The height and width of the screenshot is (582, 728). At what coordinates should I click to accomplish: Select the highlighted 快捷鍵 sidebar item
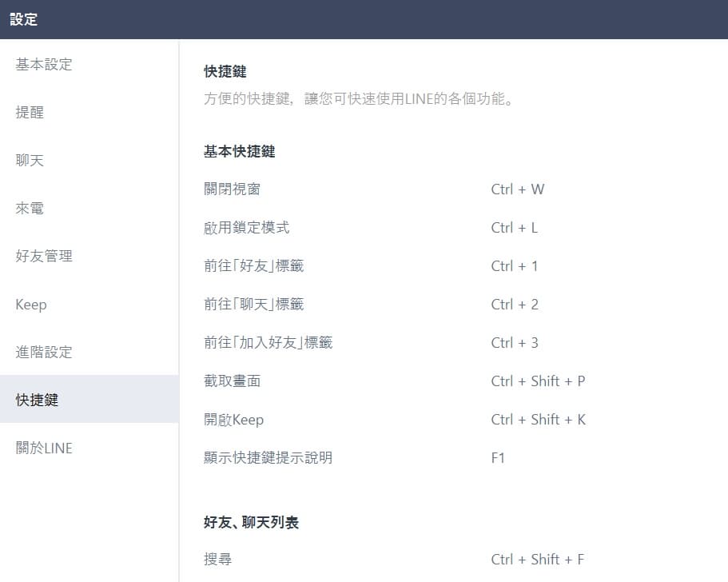(89, 400)
